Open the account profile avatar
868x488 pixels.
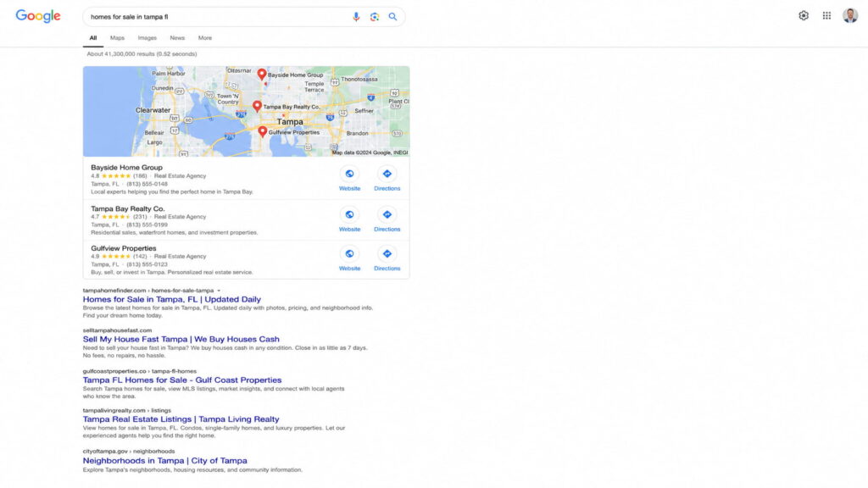click(850, 15)
